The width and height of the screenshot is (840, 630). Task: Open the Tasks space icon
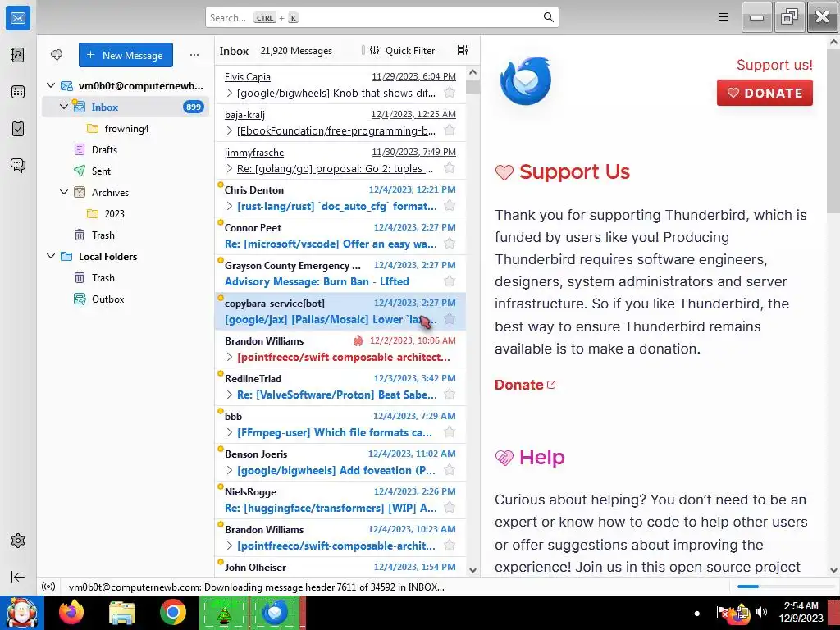(18, 129)
